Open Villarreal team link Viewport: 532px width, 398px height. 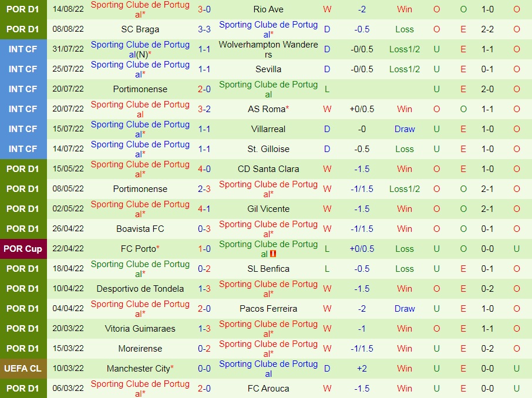[268, 129]
